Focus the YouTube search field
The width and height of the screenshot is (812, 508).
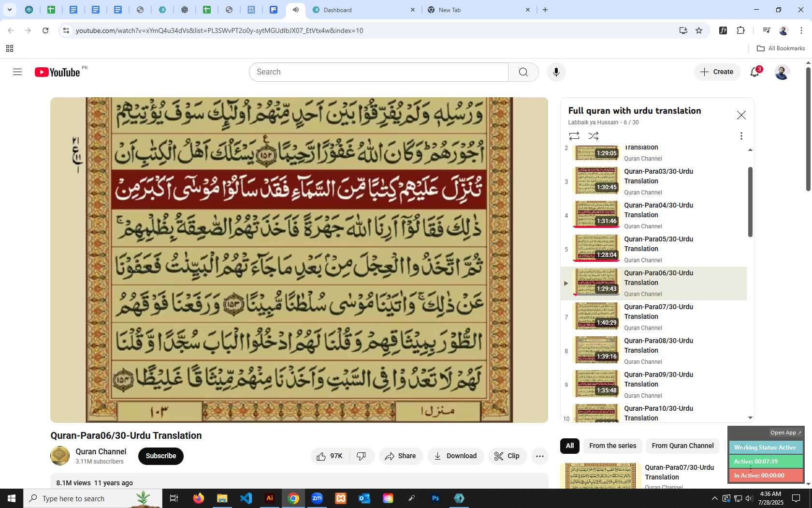378,72
